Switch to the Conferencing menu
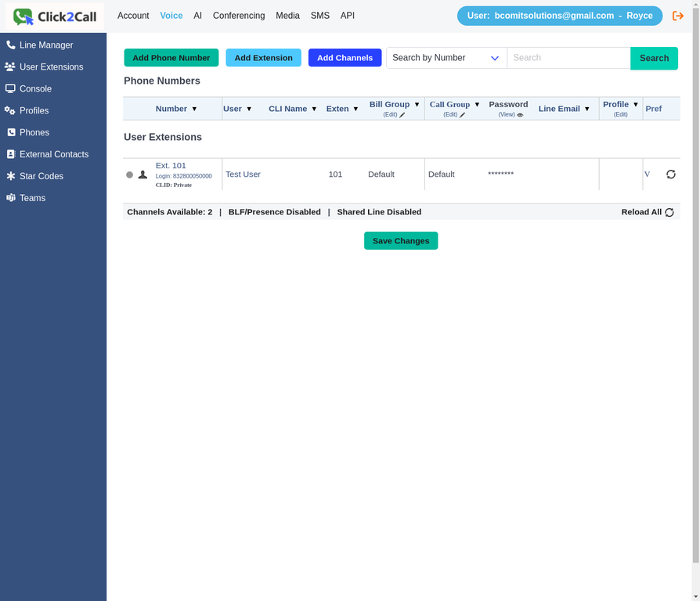 point(238,16)
